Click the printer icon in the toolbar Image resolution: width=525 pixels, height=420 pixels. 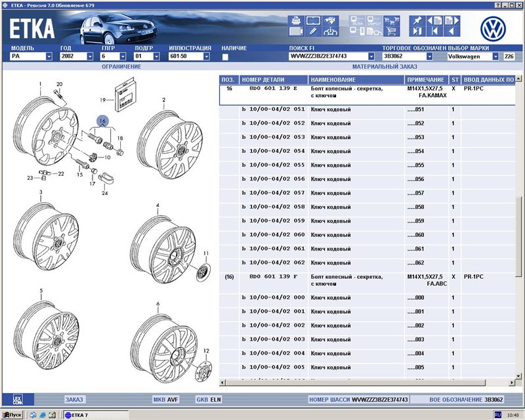(x=296, y=21)
